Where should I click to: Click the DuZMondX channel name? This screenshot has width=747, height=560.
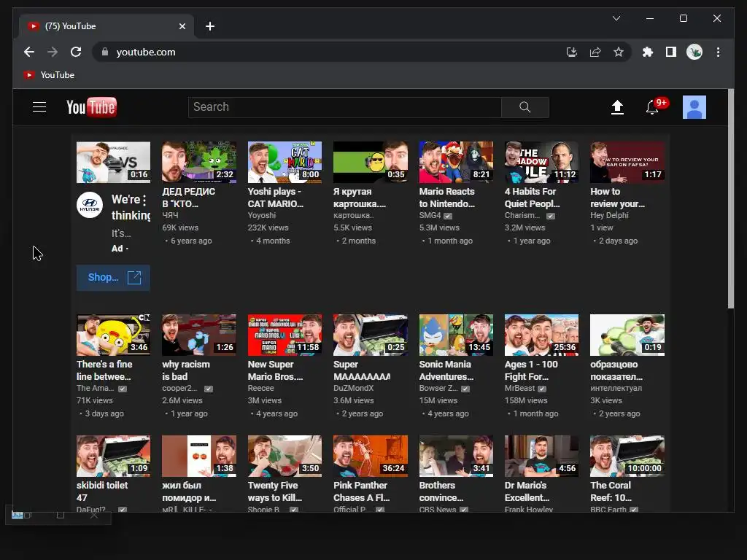point(354,388)
